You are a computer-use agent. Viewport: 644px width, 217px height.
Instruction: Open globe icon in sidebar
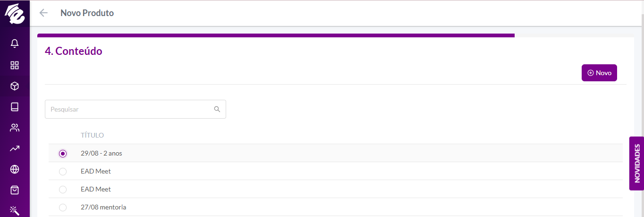click(15, 169)
